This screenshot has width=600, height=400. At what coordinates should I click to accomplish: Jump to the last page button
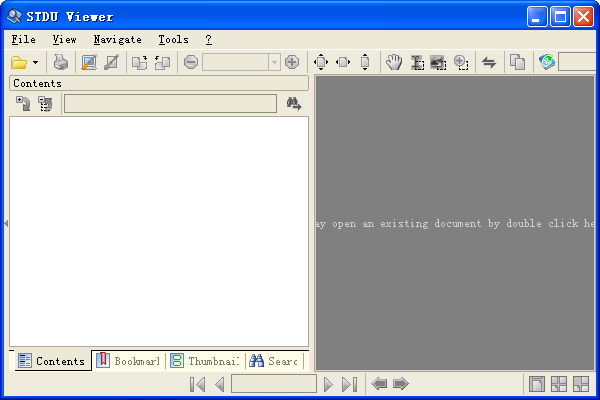click(x=349, y=384)
